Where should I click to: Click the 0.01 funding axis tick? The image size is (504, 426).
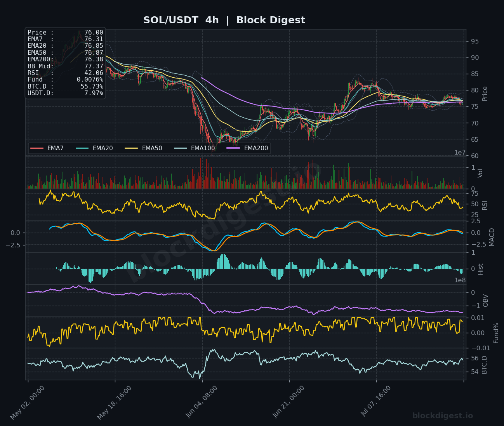pos(478,318)
